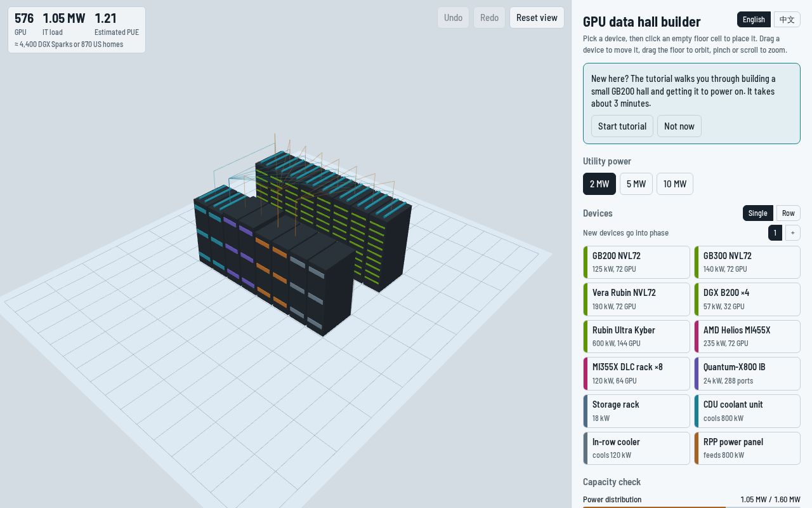Screen dimensions: 812x508
Task: Switch language to 中文
Action: coord(787,20)
